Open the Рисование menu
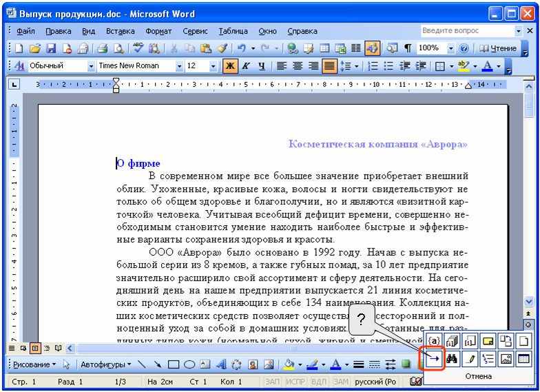 click(x=34, y=364)
